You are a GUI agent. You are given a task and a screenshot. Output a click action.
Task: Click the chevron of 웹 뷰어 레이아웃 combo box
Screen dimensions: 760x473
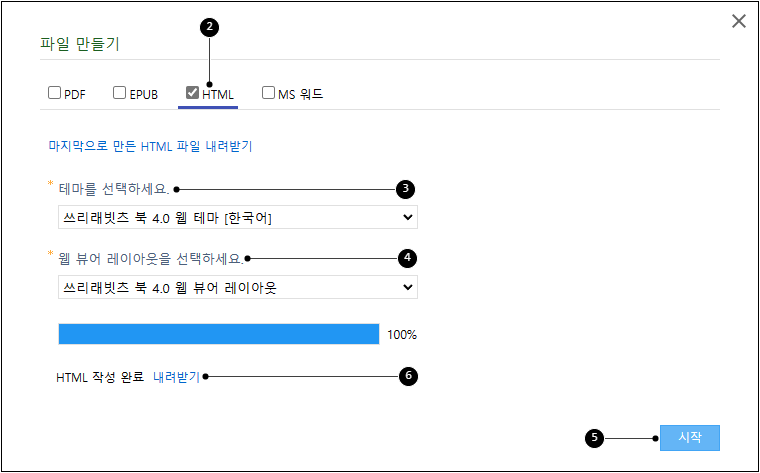pyautogui.click(x=408, y=287)
